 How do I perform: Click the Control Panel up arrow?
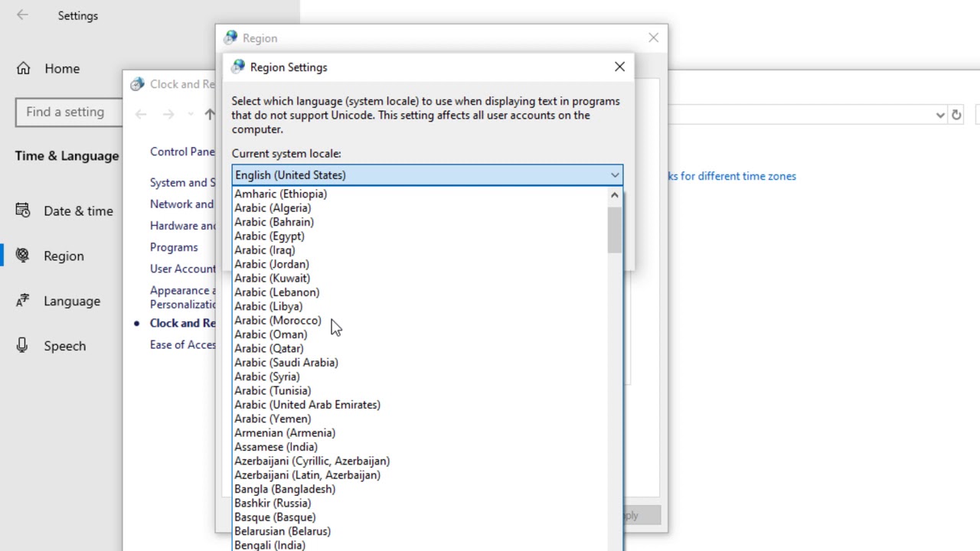pos(209,114)
